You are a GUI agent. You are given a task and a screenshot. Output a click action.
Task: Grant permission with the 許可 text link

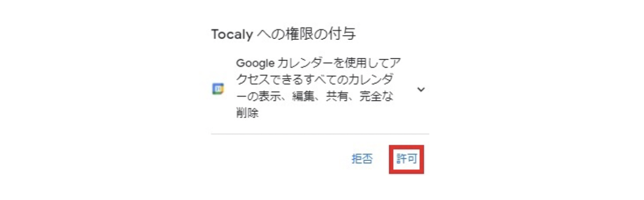(x=406, y=159)
